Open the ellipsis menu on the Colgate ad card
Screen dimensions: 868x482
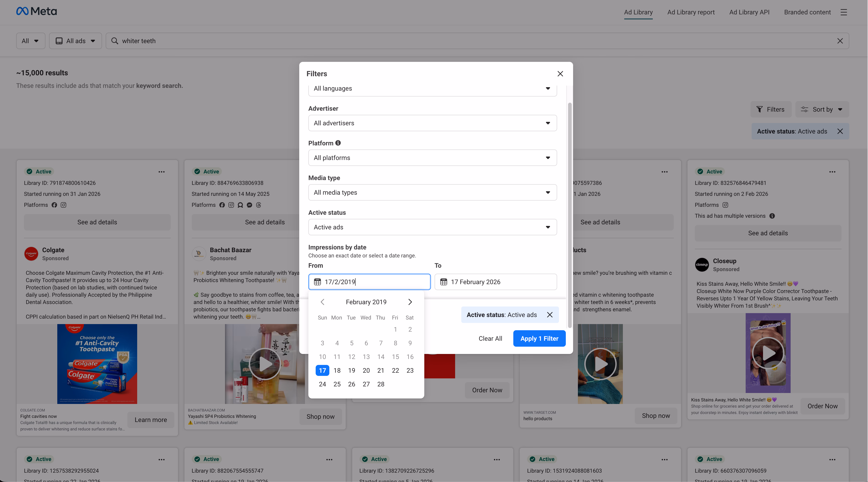(x=161, y=172)
